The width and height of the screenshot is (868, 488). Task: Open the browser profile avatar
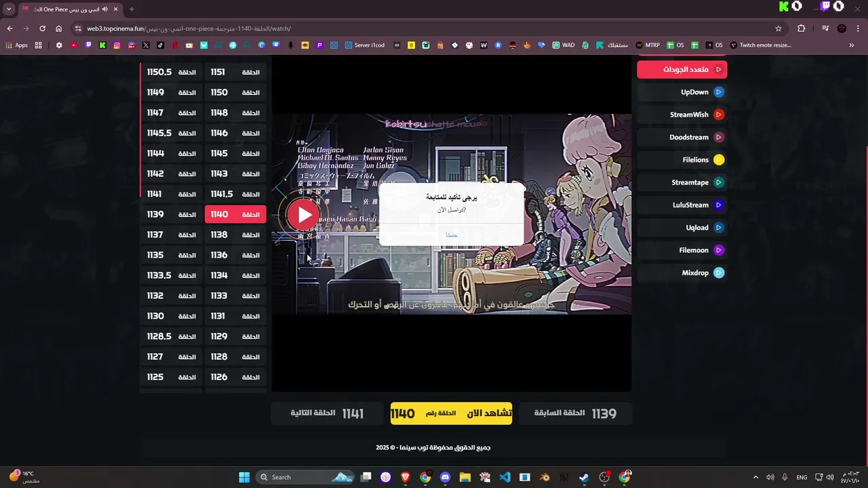pyautogui.click(x=842, y=28)
